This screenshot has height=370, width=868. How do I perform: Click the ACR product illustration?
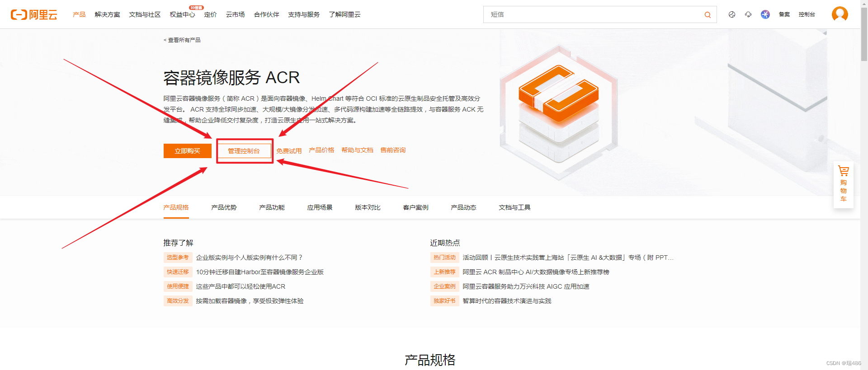pos(559,113)
